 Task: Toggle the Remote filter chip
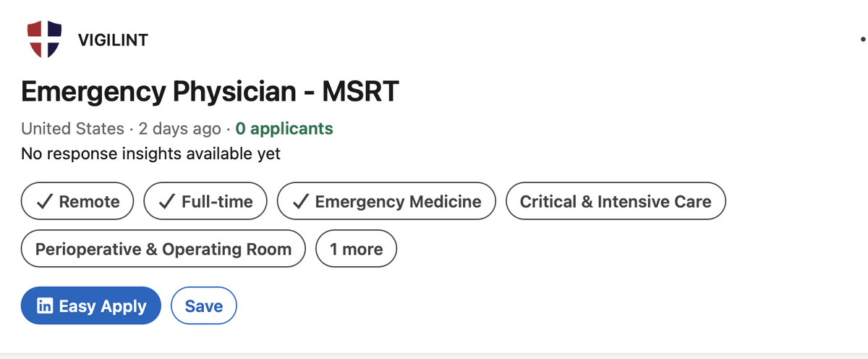point(77,201)
